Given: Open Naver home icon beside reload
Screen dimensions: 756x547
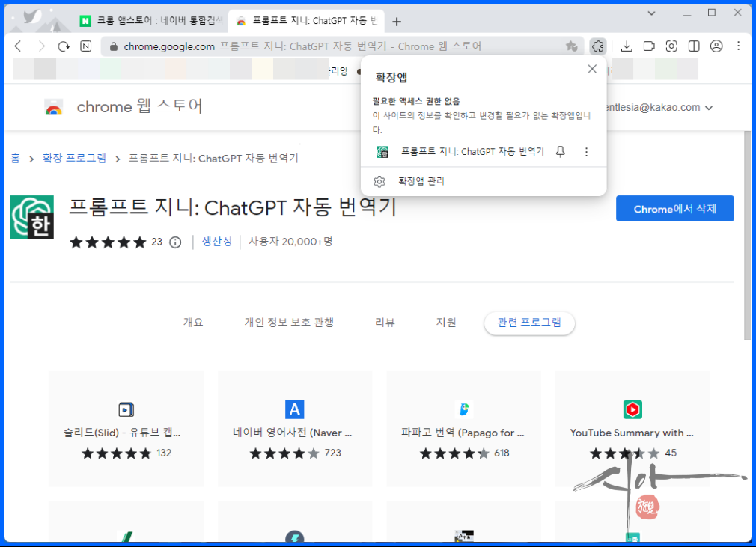Looking at the screenshot, I should [x=86, y=46].
